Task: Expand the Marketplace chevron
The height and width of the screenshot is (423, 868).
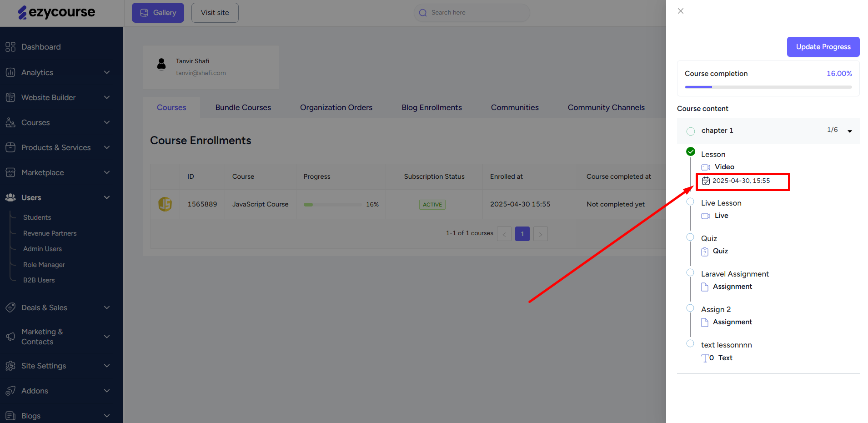Action: (107, 172)
